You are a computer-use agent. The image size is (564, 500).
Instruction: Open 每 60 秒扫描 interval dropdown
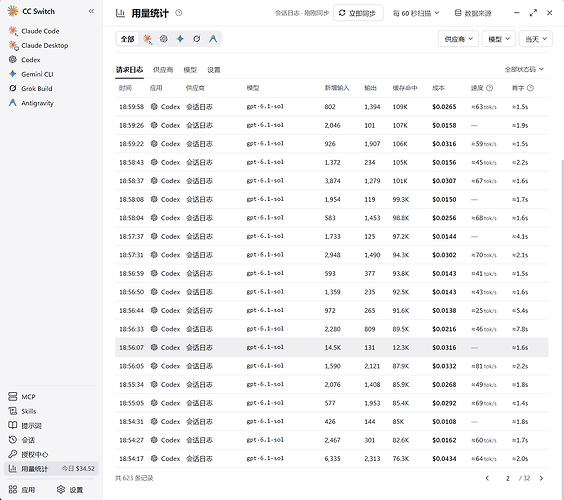[x=416, y=13]
